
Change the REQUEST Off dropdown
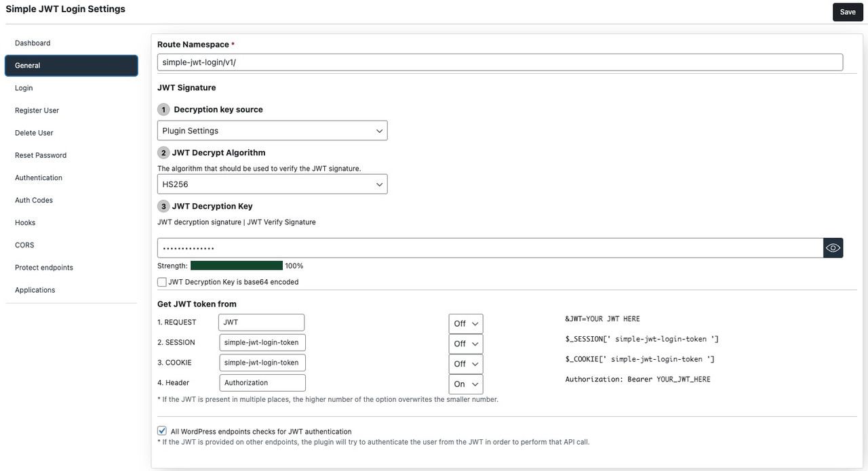[466, 324]
